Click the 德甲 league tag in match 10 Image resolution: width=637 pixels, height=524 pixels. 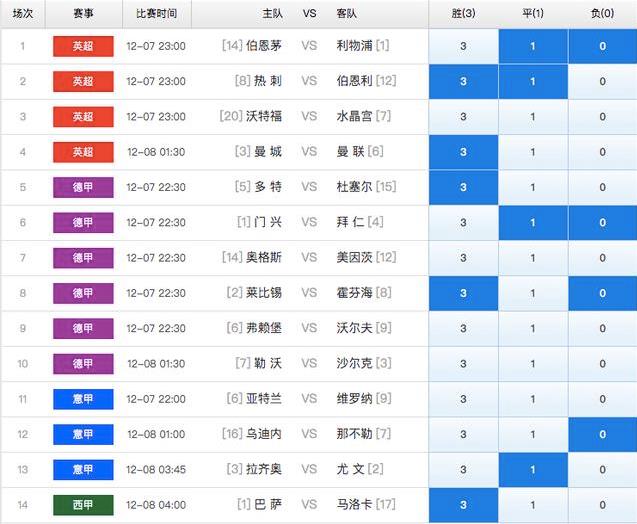click(83, 364)
